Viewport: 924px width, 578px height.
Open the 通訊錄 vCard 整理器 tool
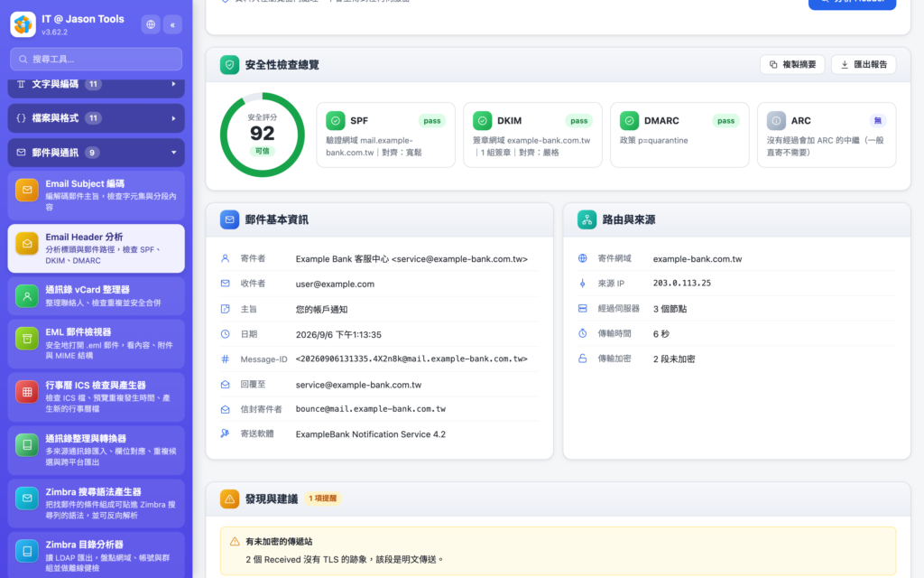click(x=96, y=296)
